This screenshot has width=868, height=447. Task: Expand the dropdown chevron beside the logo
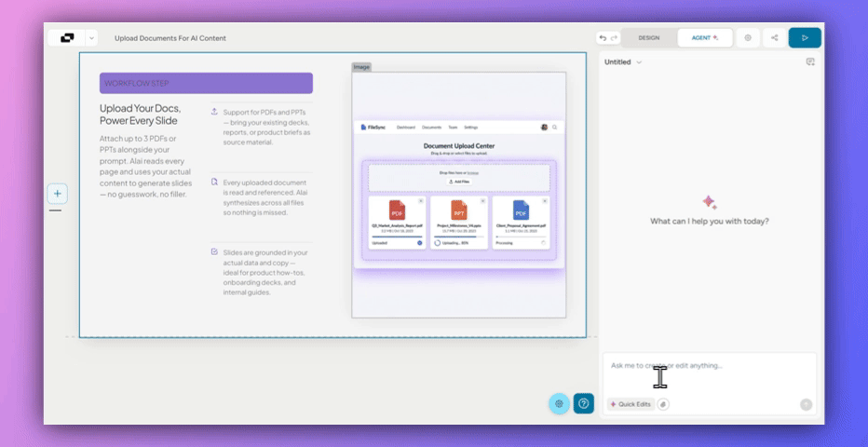tap(92, 38)
